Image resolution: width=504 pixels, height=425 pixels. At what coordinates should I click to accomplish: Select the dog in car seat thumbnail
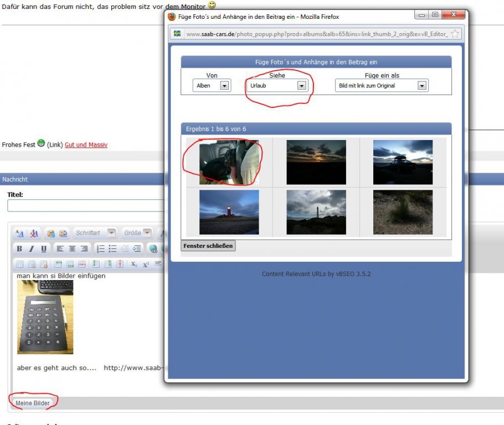pyautogui.click(x=229, y=162)
